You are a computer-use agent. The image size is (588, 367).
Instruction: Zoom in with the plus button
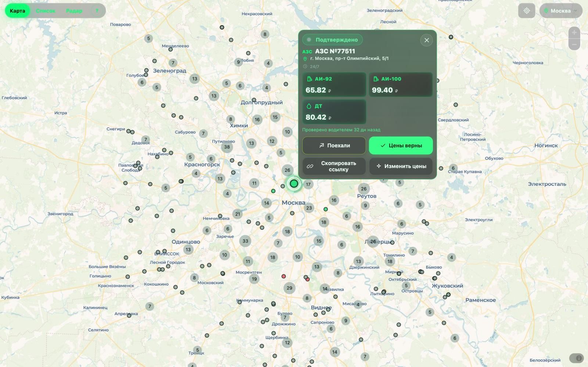pyautogui.click(x=574, y=33)
